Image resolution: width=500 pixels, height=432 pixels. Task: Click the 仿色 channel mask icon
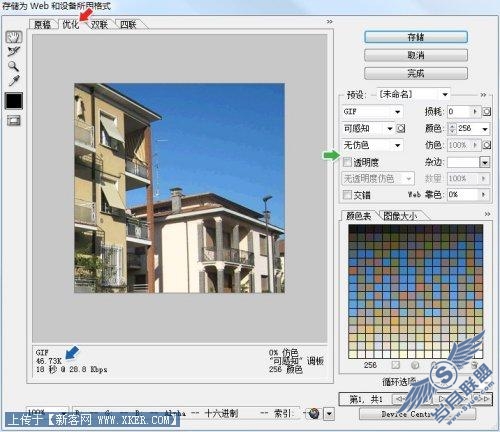pyautogui.click(x=487, y=145)
